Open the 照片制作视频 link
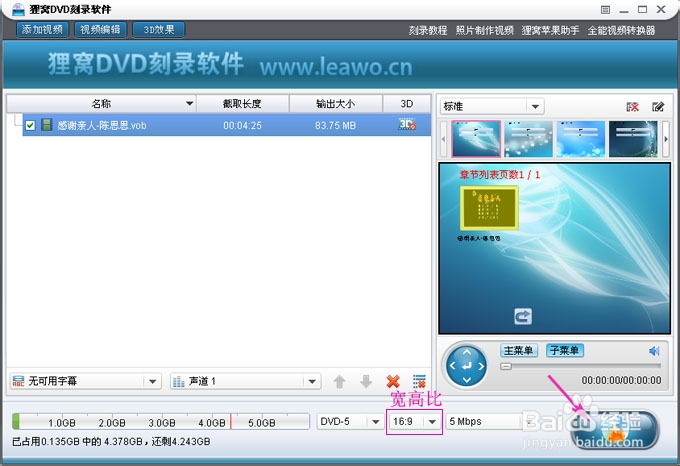The image size is (680, 466). pos(484,30)
